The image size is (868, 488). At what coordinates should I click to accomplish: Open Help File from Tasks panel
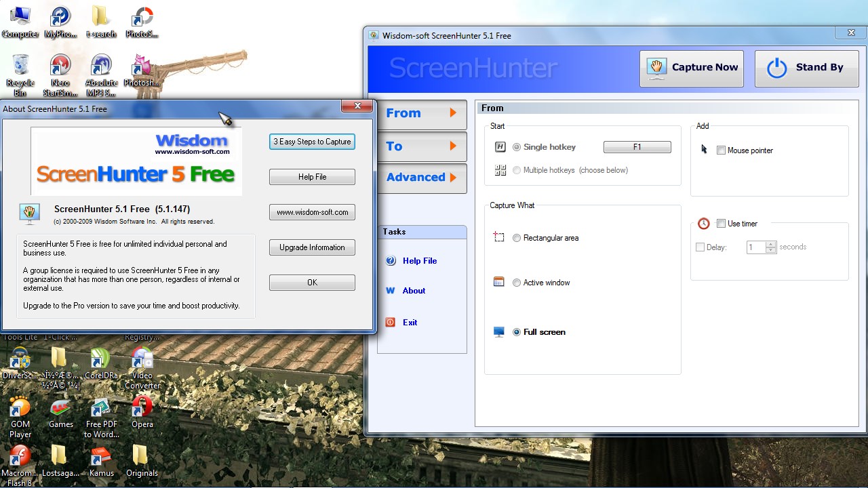point(420,261)
